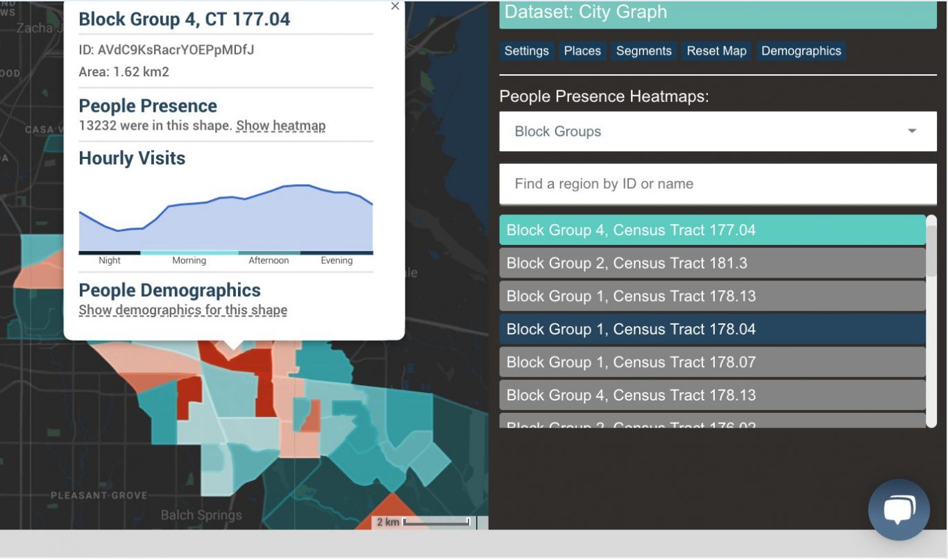
Task: Select Block Group 4, Census Tract 177.04
Action: tap(713, 230)
